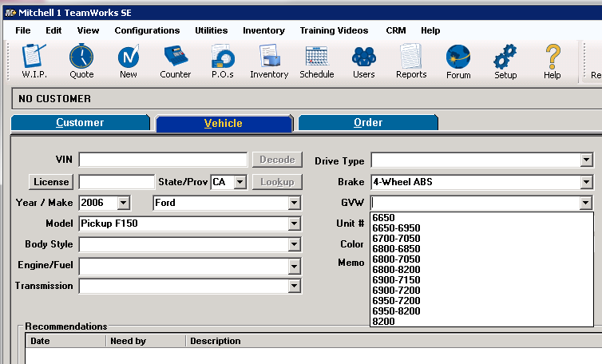Expand the Brake dropdown arrow

click(586, 182)
